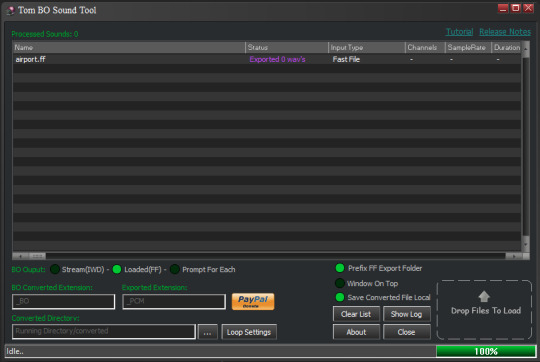Sort by the Name column header

coord(129,48)
